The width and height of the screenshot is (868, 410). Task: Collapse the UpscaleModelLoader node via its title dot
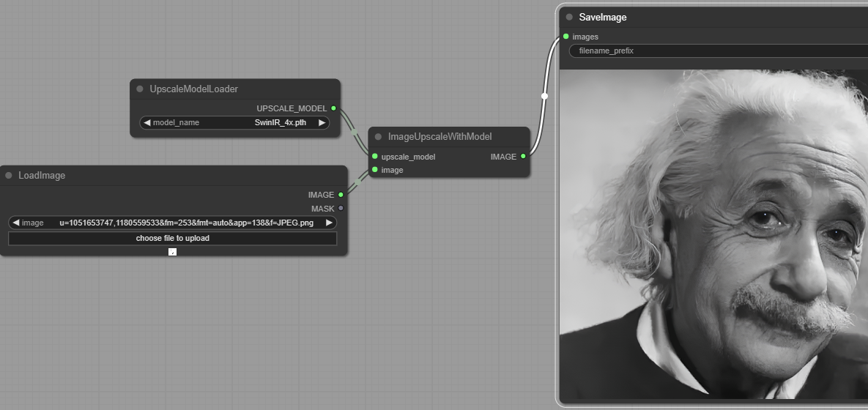140,89
